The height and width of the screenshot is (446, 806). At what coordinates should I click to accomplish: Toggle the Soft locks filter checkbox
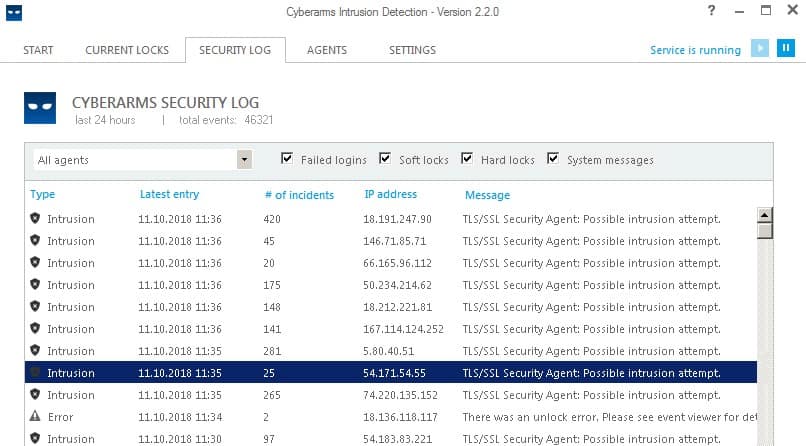click(x=384, y=158)
